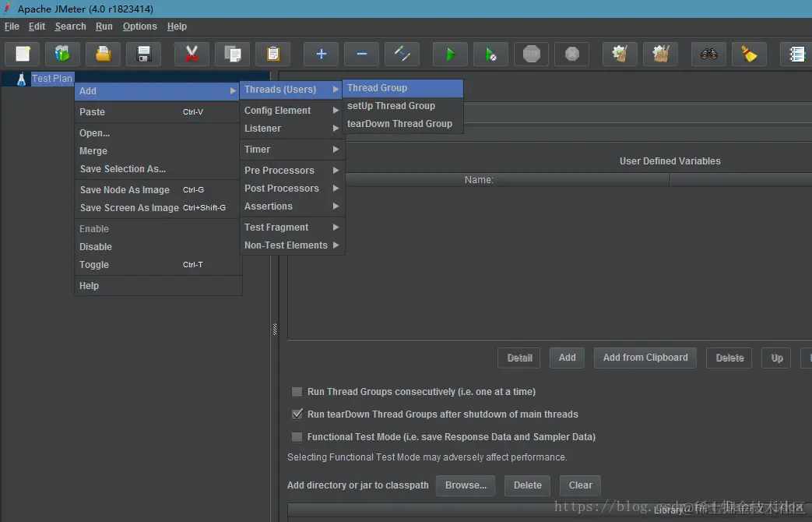Select Merge in context menu

[x=157, y=151]
